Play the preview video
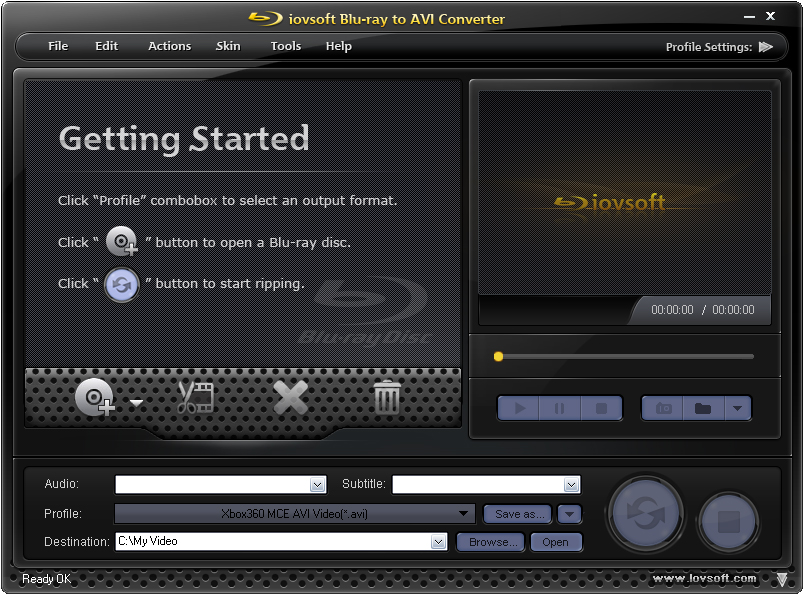 [518, 408]
